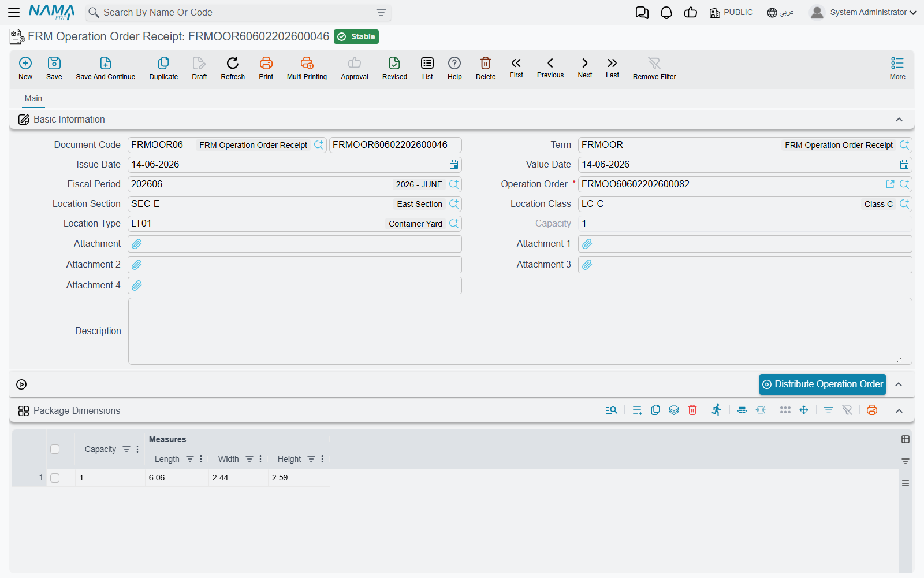This screenshot has width=924, height=578.
Task: Delete selected Package Dimensions row
Action: coord(692,410)
